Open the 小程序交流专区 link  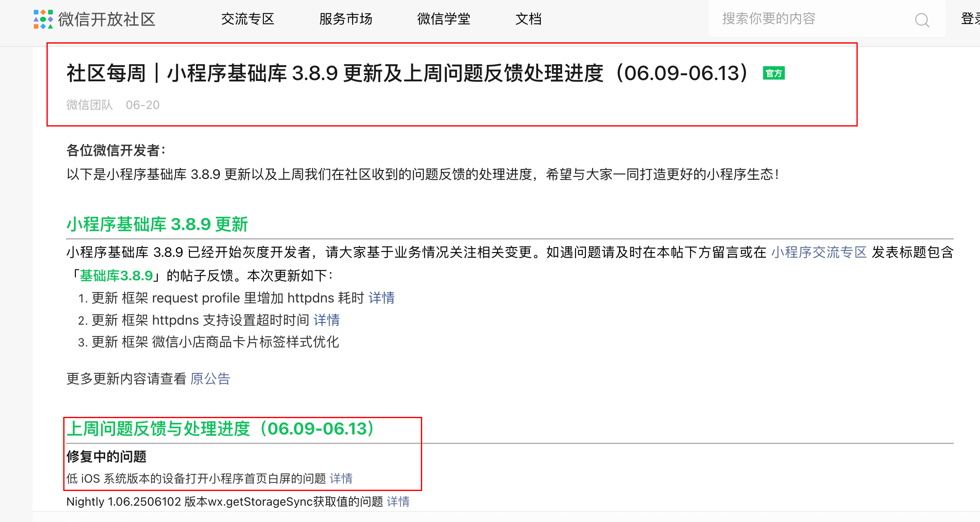coord(819,252)
